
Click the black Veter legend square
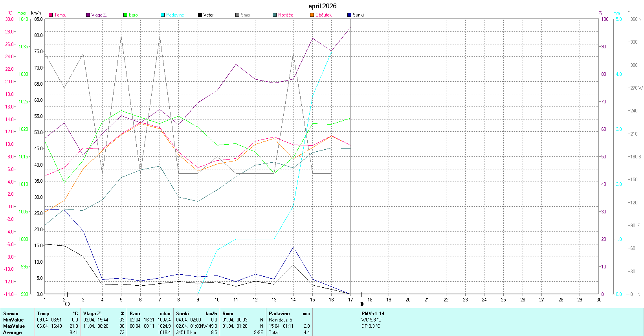click(200, 15)
